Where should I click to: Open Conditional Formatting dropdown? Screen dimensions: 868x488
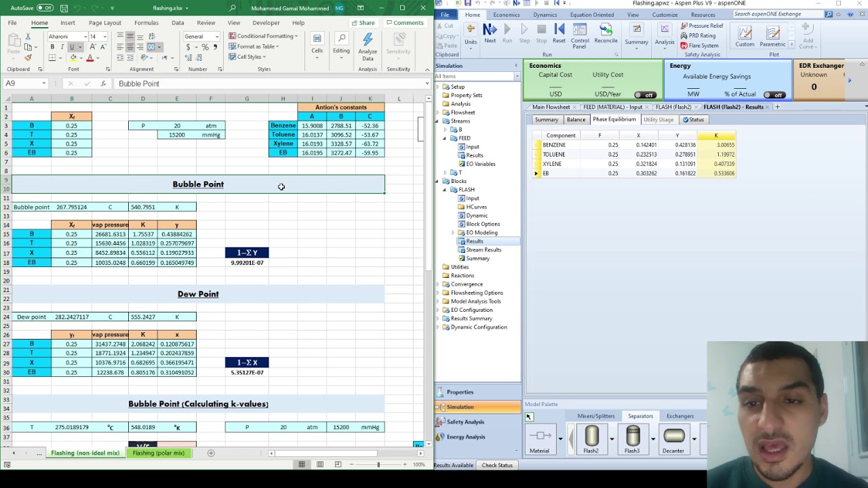click(263, 36)
